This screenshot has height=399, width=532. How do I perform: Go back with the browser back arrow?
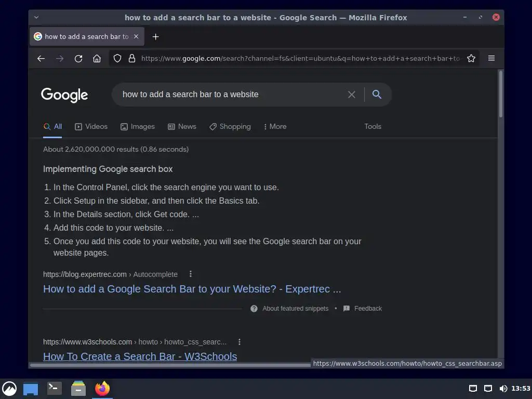coord(41,58)
